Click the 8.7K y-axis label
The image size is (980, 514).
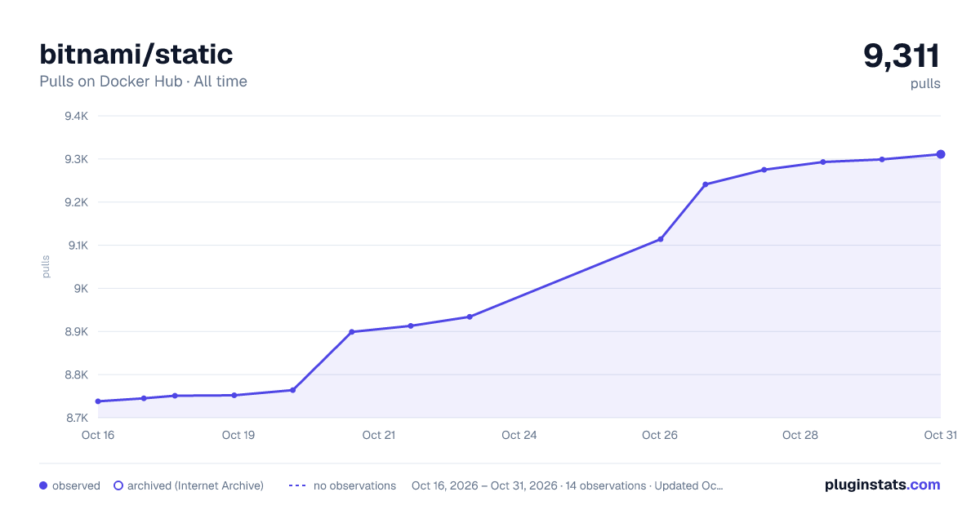point(76,419)
